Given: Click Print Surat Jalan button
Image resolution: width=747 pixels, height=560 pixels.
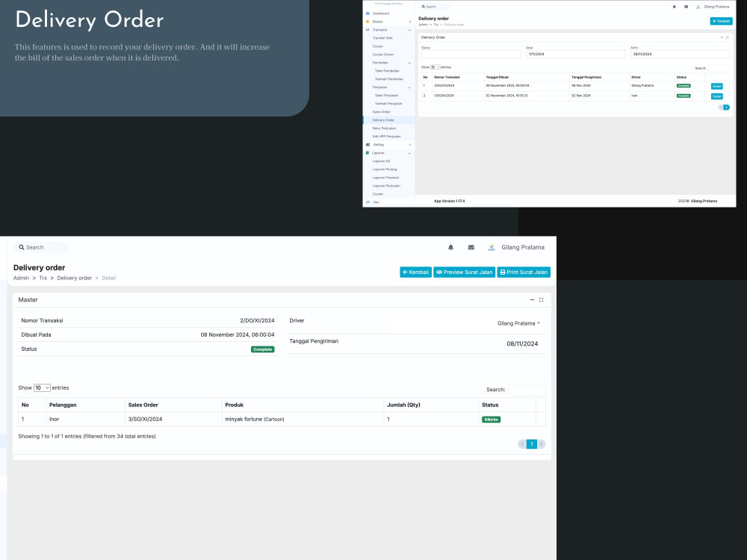Looking at the screenshot, I should click(x=524, y=272).
